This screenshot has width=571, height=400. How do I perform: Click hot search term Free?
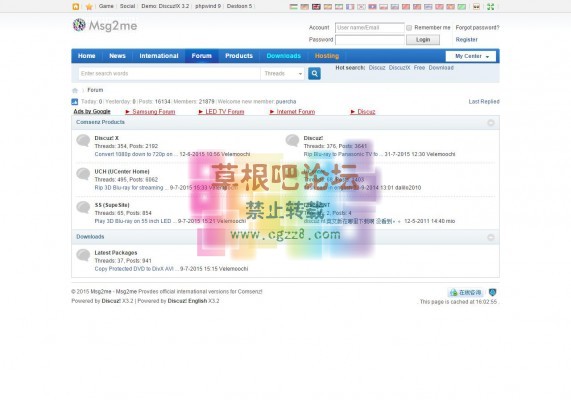pos(419,68)
